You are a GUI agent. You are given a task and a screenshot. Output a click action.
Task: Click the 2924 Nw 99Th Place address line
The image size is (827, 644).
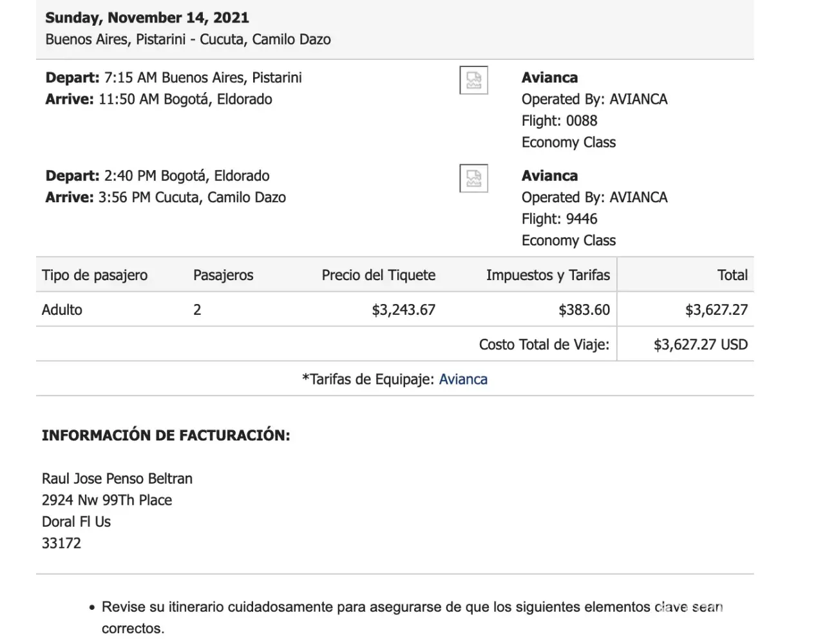(107, 500)
